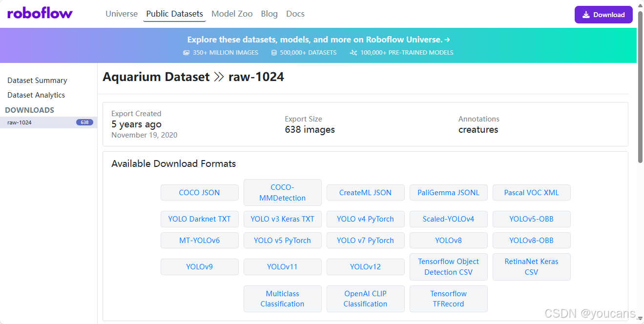Click the Explore Roboflow Universe banner link
644x324 pixels.
click(x=319, y=40)
